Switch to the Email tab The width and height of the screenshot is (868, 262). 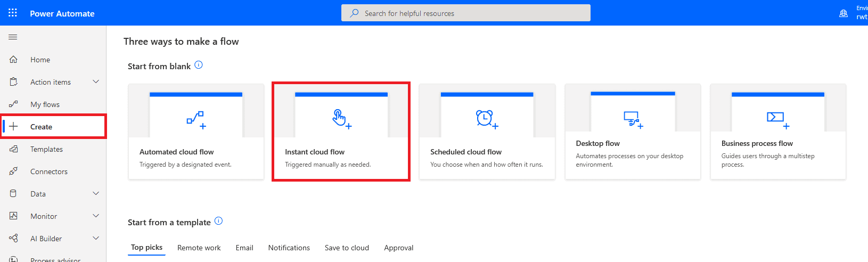tap(244, 248)
